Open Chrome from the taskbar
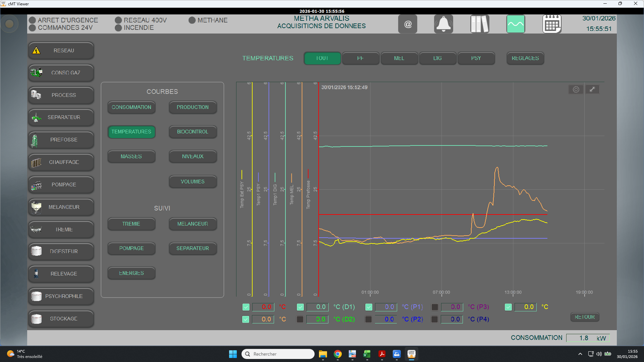Viewport: 644px width, 362px height. [x=338, y=354]
